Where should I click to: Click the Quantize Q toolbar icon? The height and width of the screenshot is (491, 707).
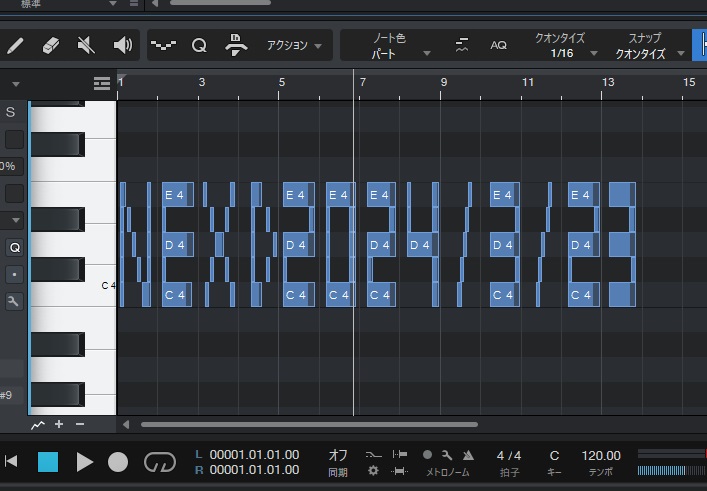pos(199,46)
